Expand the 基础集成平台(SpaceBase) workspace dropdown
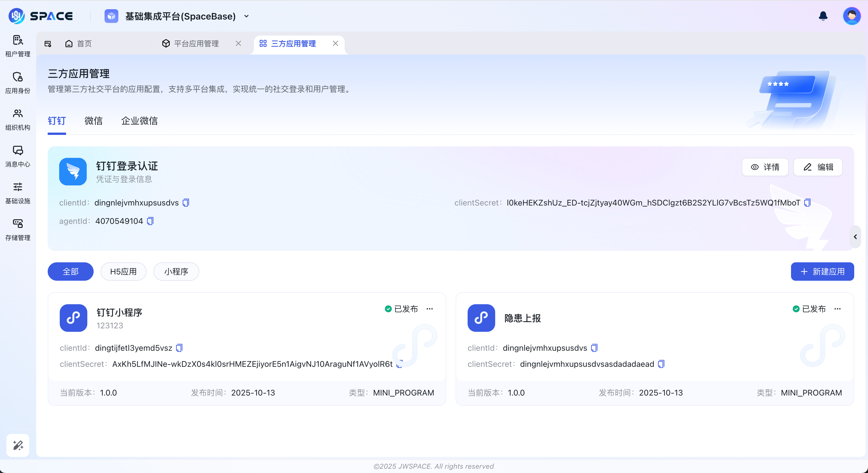 tap(246, 16)
